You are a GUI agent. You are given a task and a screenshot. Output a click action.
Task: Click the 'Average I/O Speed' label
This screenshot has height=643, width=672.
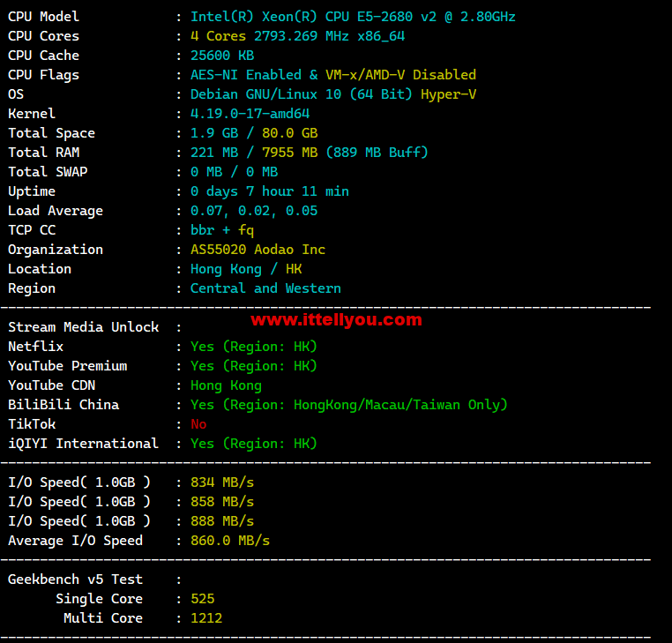coord(76,541)
